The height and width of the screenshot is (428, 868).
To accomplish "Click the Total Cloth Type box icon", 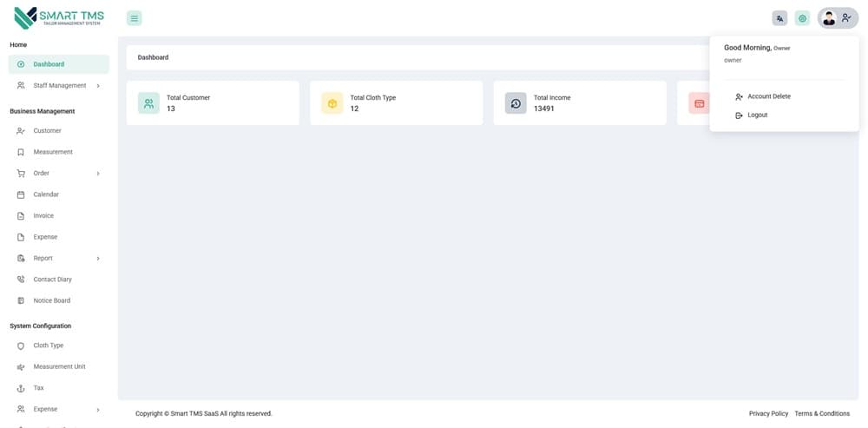I will click(332, 103).
